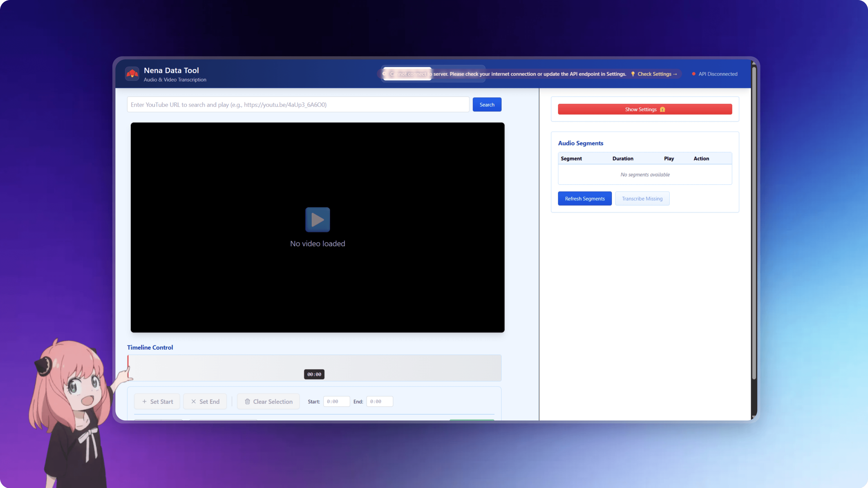Dismiss the error banner via its X icon
The height and width of the screenshot is (488, 868).
tap(384, 74)
